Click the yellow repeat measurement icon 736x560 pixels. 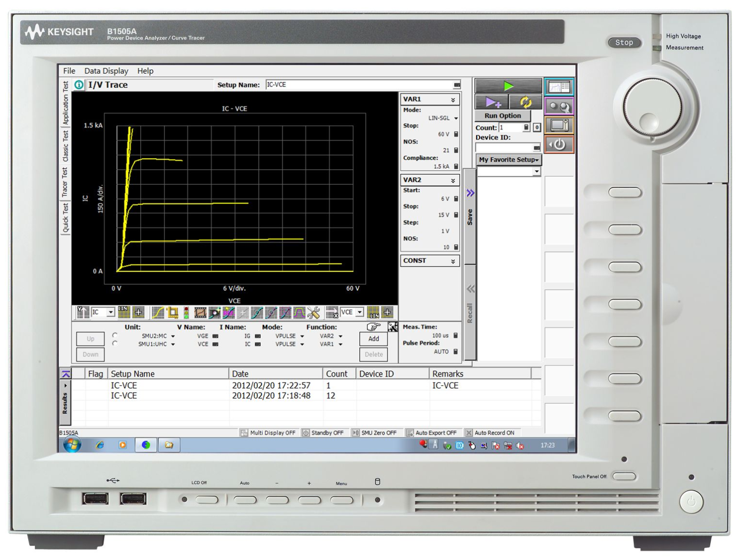pos(525,102)
